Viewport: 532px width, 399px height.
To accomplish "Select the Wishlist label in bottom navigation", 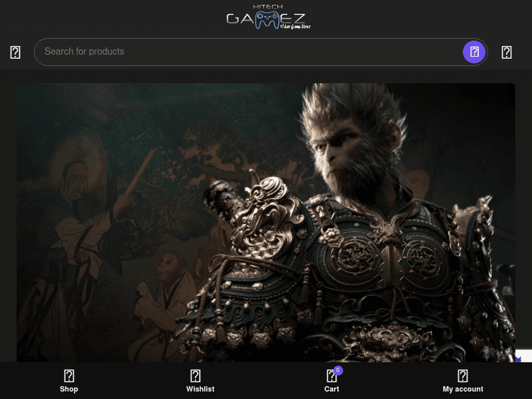I will (x=200, y=389).
